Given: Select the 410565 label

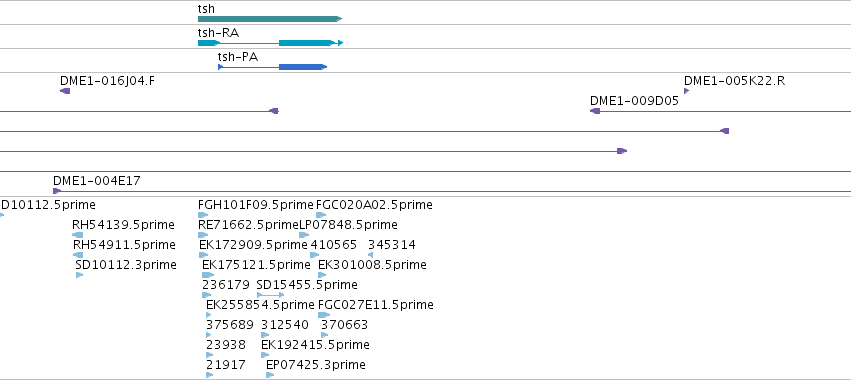Looking at the screenshot, I should click(x=334, y=245).
